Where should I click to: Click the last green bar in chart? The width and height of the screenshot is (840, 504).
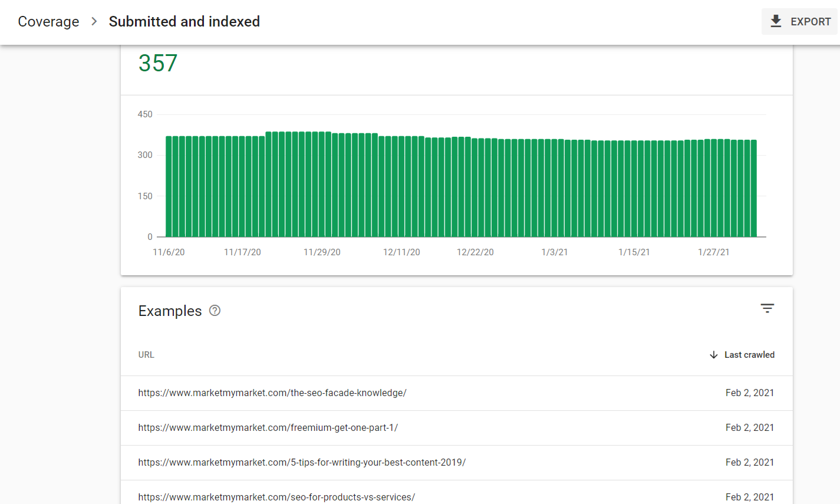pyautogui.click(x=753, y=189)
